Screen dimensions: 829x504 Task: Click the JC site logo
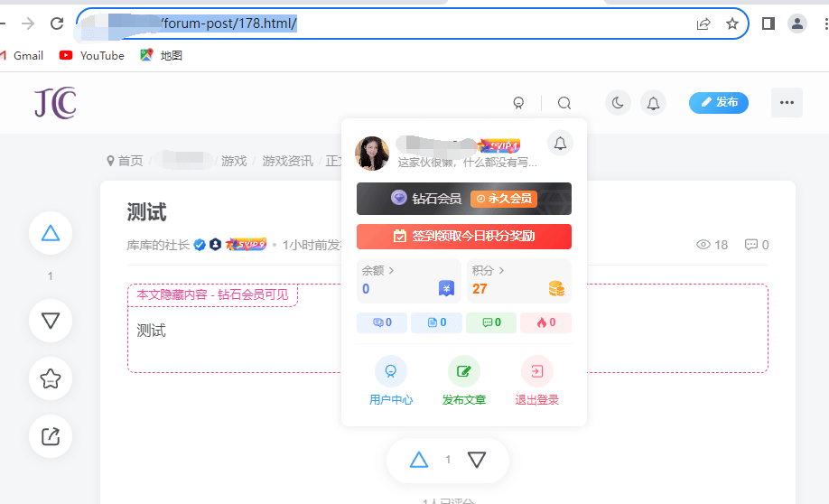(55, 103)
